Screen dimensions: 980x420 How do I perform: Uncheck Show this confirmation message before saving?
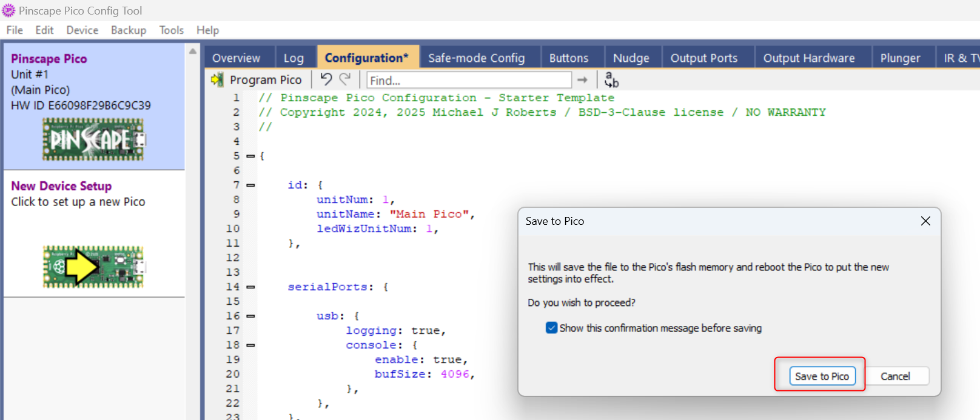click(551, 328)
